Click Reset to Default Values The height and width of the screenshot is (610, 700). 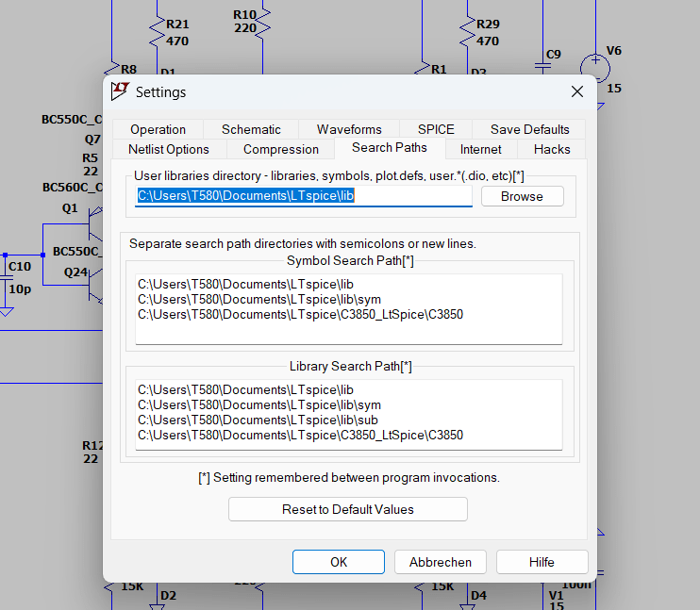point(348,509)
